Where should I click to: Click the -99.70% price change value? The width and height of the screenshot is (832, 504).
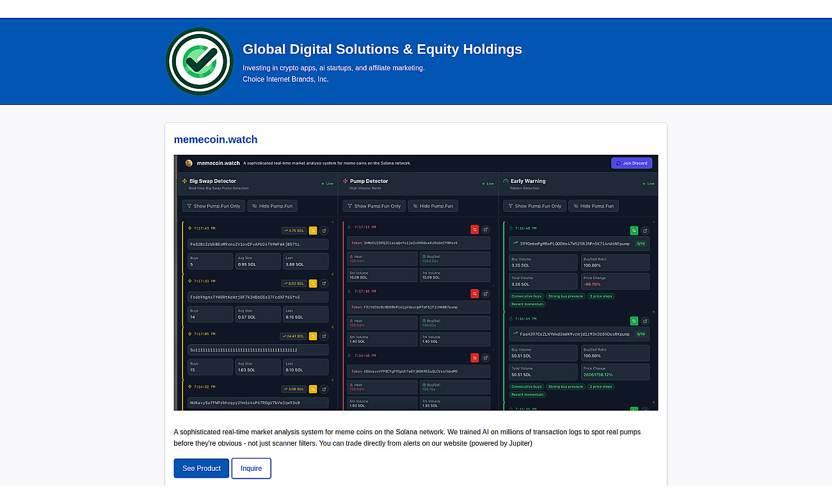point(592,284)
